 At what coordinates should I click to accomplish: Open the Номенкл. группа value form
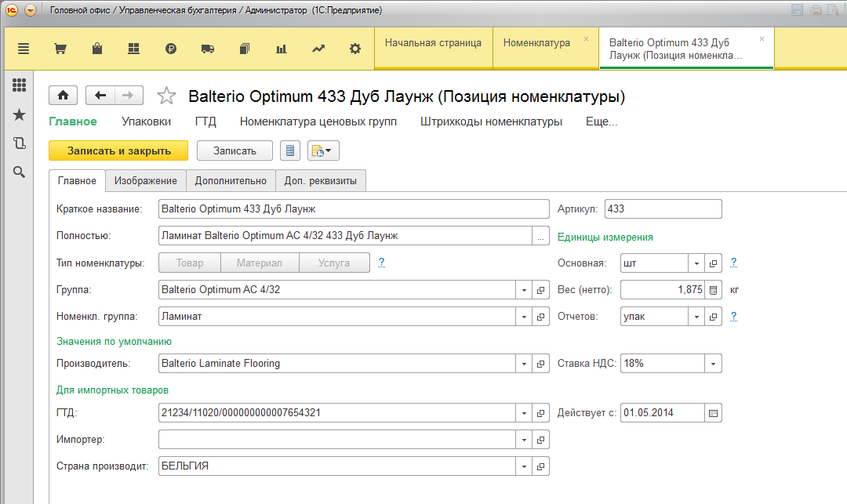[x=540, y=317]
